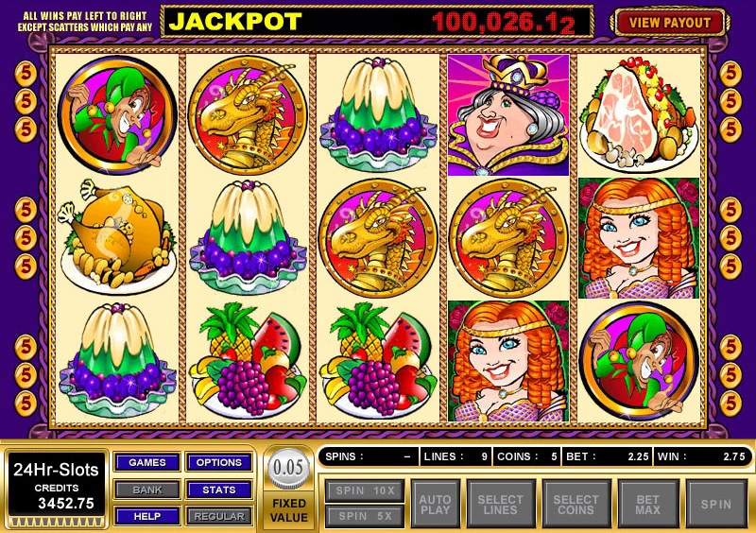Viewport: 756px width, 533px height.
Task: Click the topmost left payline 5 marker
Action: 26,74
